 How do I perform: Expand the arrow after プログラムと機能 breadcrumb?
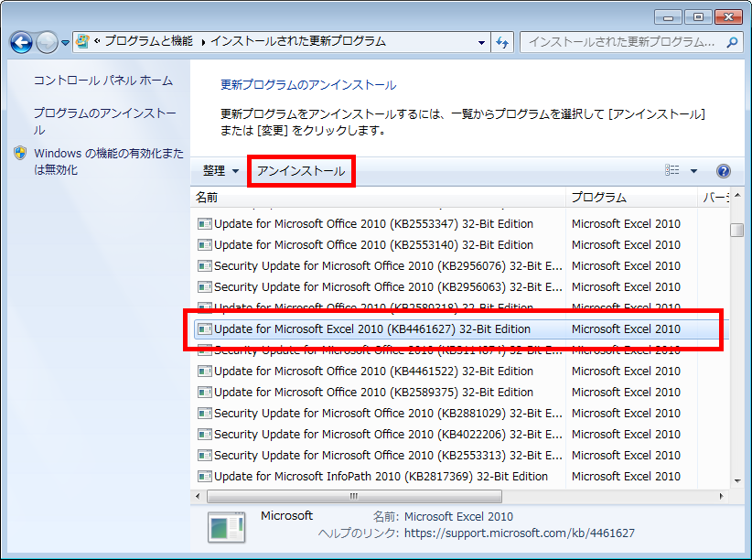pos(203,42)
